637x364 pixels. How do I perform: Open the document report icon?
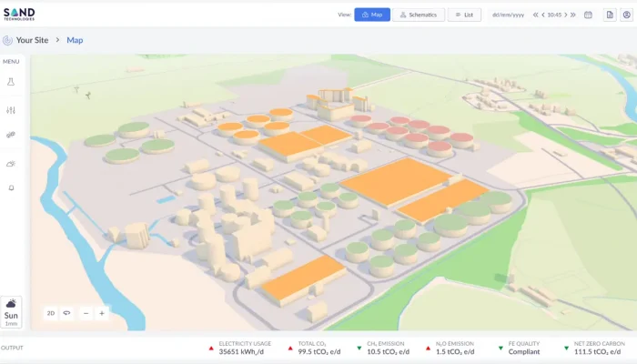tap(610, 15)
